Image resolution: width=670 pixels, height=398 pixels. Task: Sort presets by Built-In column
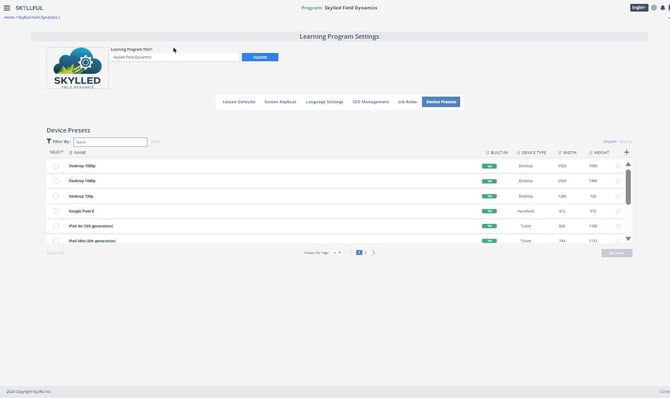click(497, 153)
